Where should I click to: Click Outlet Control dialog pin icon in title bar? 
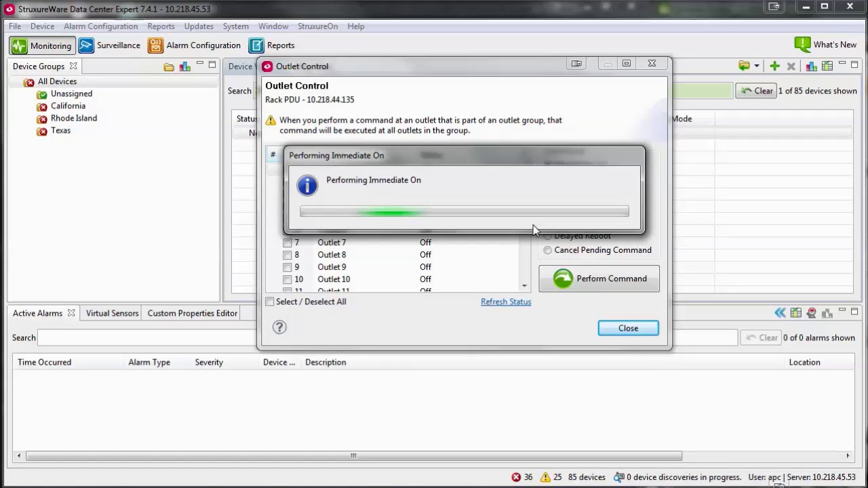pyautogui.click(x=576, y=64)
